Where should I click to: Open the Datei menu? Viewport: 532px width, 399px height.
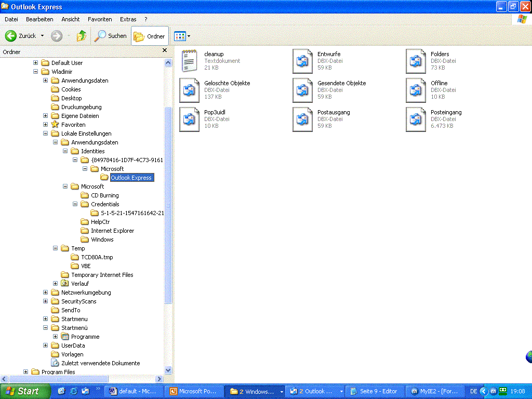pyautogui.click(x=11, y=19)
